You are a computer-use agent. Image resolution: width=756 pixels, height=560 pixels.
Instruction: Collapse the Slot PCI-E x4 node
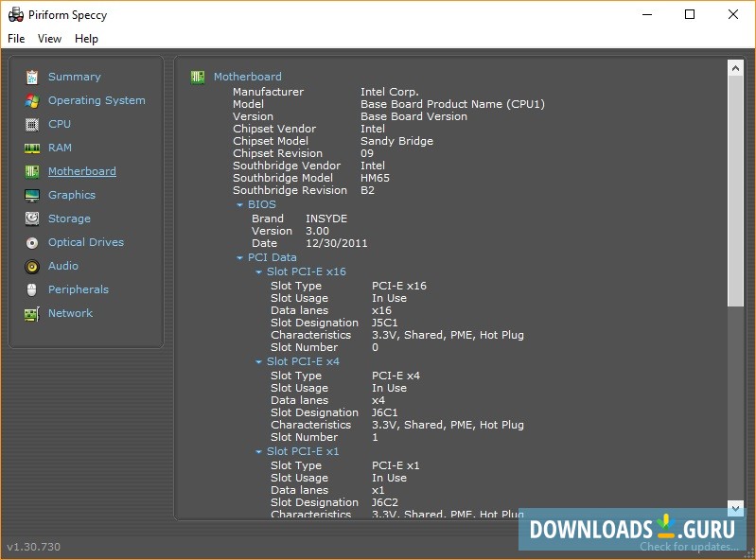pos(258,362)
